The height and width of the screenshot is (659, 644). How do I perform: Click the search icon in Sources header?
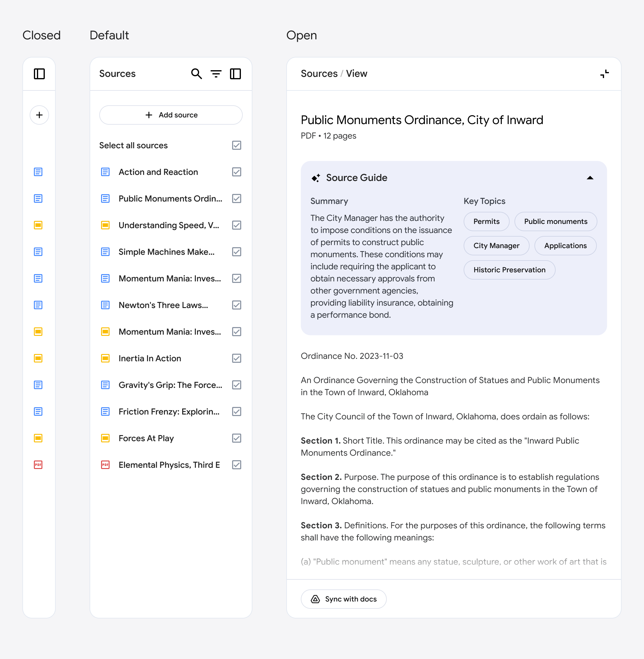[196, 74]
